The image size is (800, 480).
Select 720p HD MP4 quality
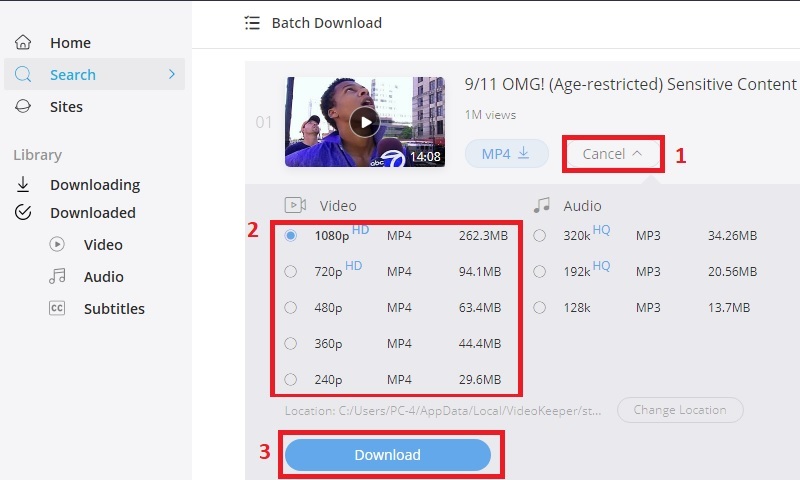click(x=291, y=271)
